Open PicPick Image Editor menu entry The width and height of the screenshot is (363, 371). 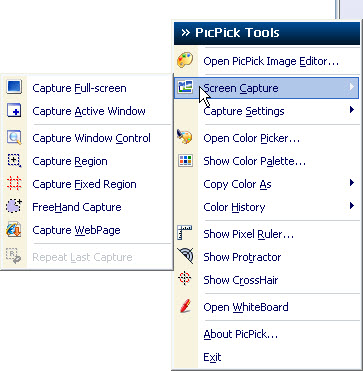click(266, 61)
